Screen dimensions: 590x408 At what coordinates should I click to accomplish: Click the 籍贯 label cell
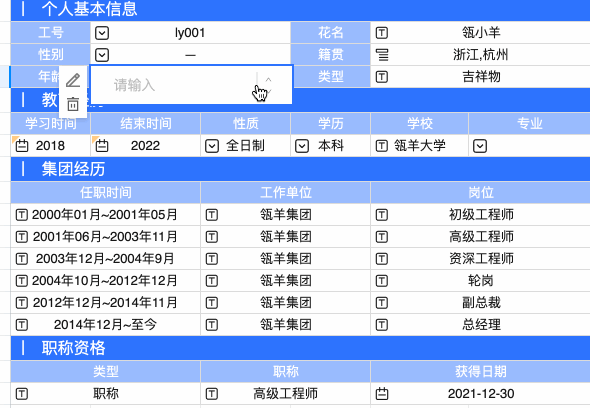coord(331,55)
